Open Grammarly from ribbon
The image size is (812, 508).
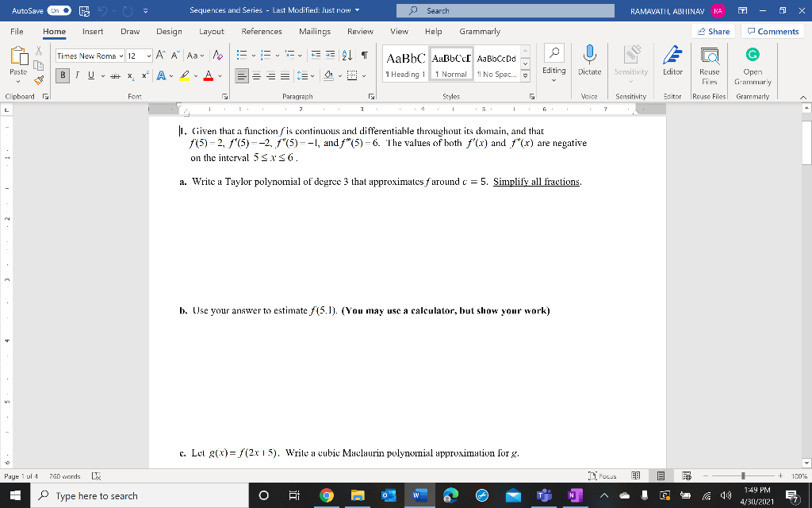point(753,66)
